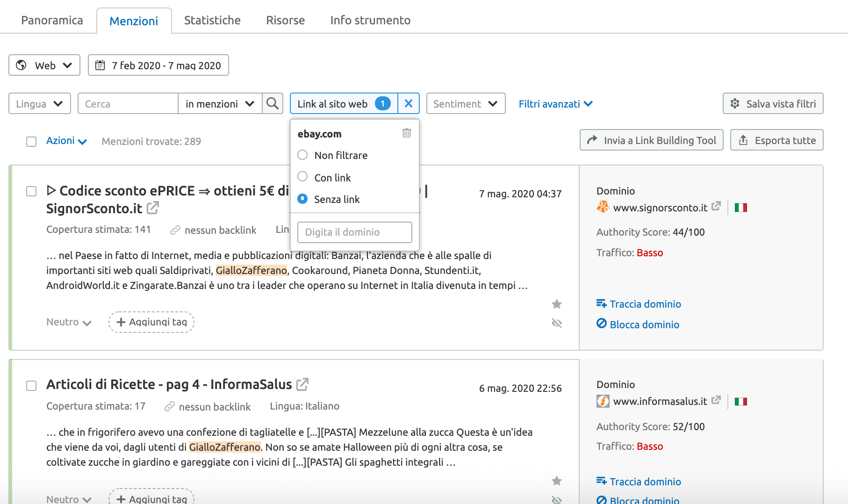Click Blocca dominio for signorsconto.it
Viewport: 848px width, 504px height.
coord(638,324)
